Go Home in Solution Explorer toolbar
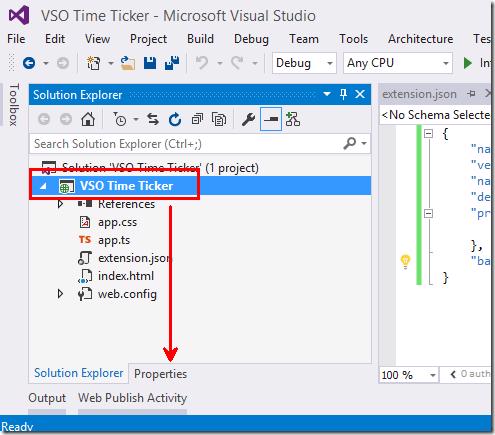This screenshot has height=435, width=495. coord(88,119)
